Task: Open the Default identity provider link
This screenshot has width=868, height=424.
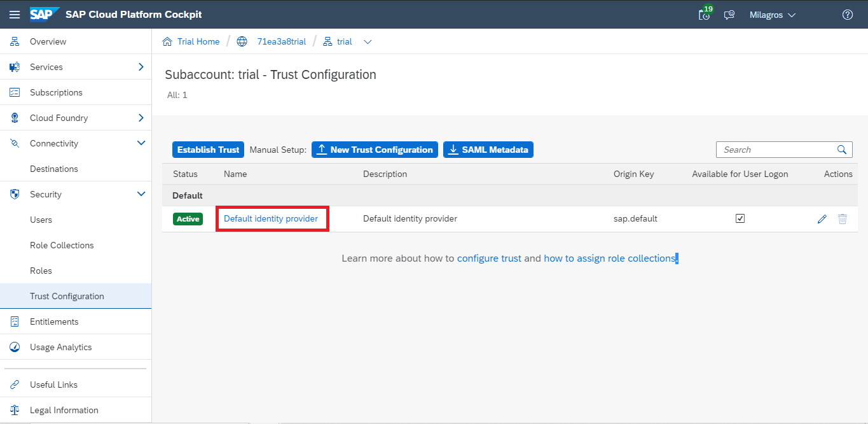Action: [271, 218]
